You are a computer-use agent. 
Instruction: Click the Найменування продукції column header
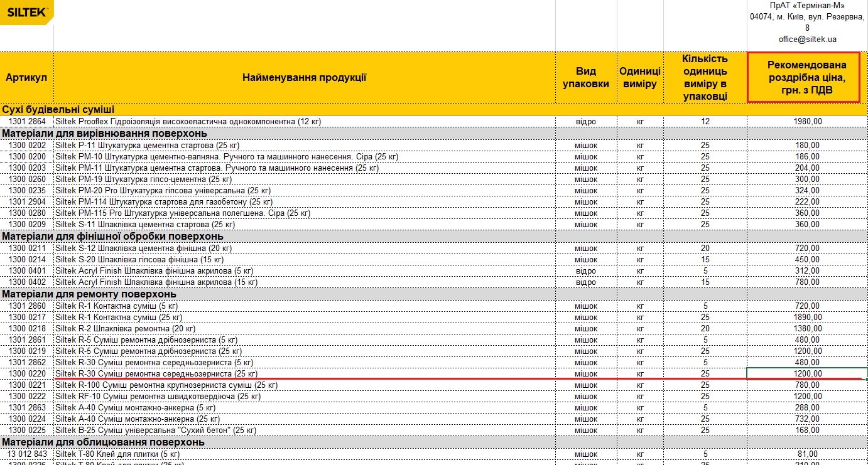click(305, 78)
